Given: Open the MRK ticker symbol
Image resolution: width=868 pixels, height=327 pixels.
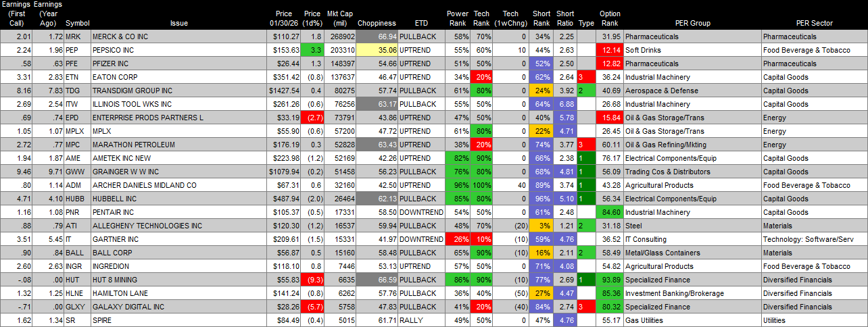Looking at the screenshot, I should [x=72, y=36].
